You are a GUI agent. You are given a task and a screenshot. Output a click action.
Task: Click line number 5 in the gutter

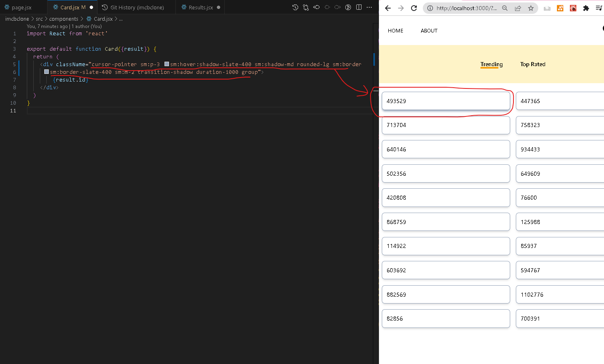point(14,64)
